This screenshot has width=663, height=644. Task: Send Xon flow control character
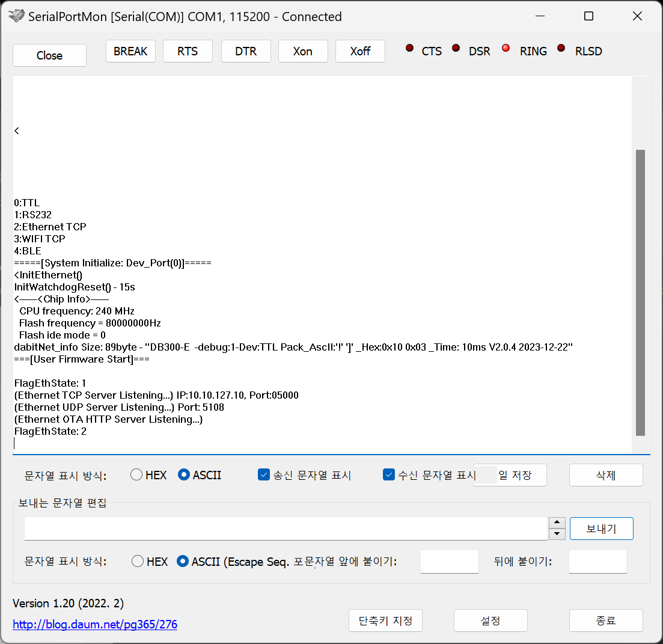click(x=303, y=52)
